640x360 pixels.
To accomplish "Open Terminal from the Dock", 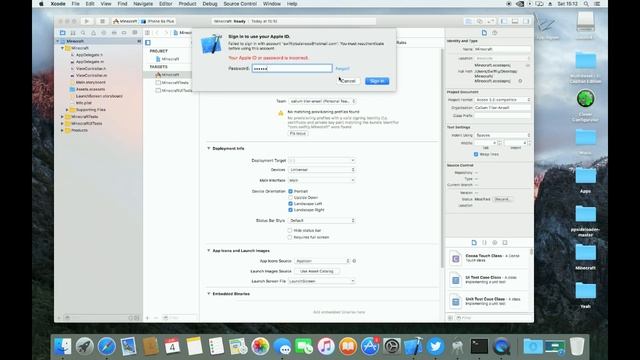I will tap(479, 347).
